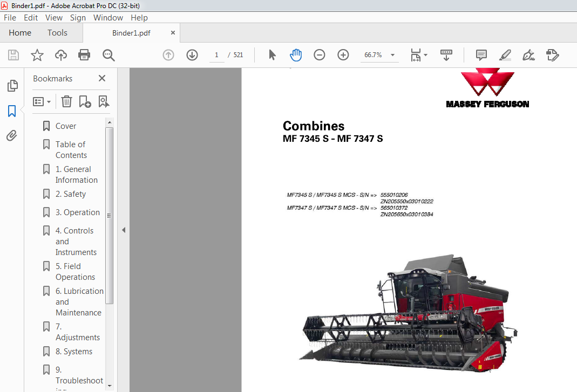
Task: Toggle the Bookmarks panel icon
Action: pos(12,111)
